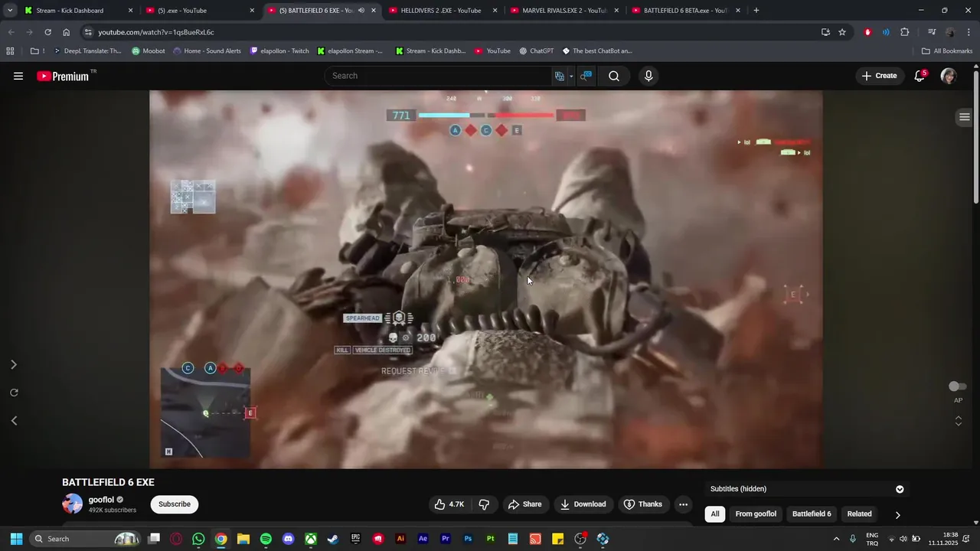Switch to MARVEL RIVALS.EXE 2 tab
Viewport: 980px width, 551px height.
pos(565,11)
